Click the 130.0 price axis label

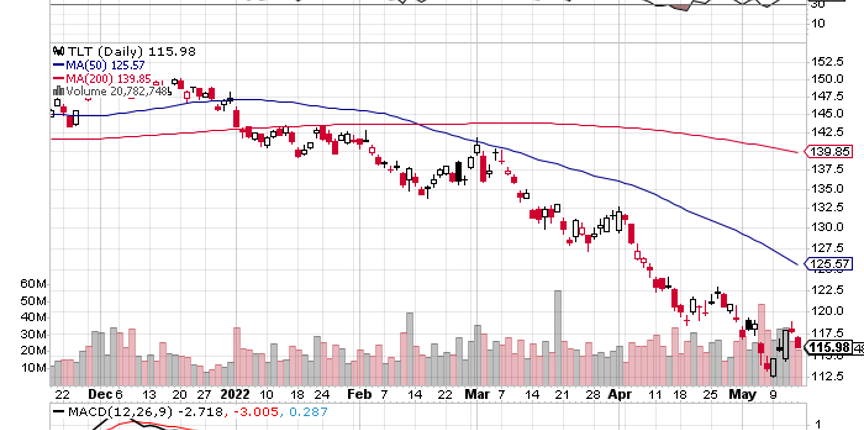(827, 227)
